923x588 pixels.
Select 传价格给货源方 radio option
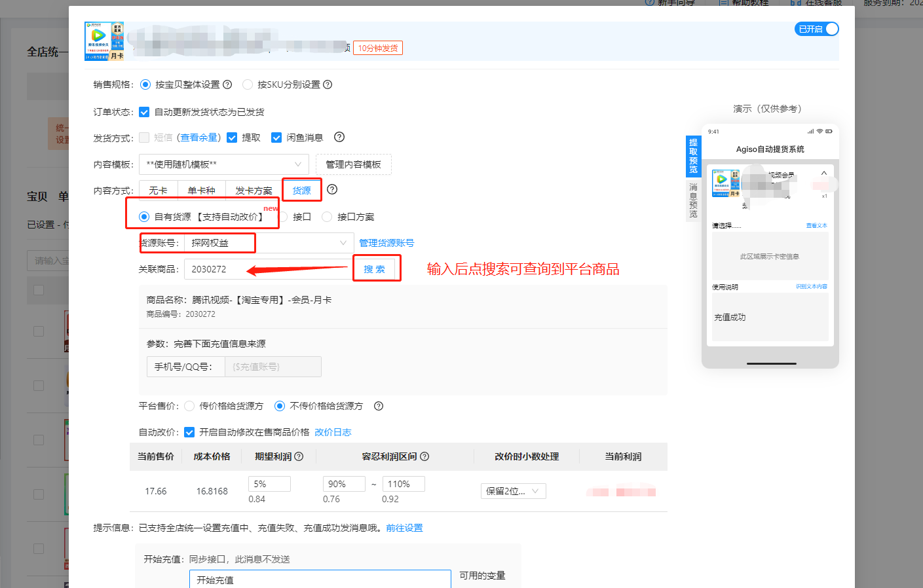tap(189, 406)
